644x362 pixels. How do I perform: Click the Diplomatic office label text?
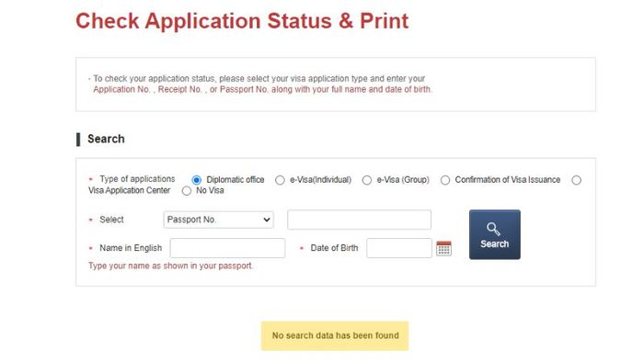pyautogui.click(x=236, y=180)
